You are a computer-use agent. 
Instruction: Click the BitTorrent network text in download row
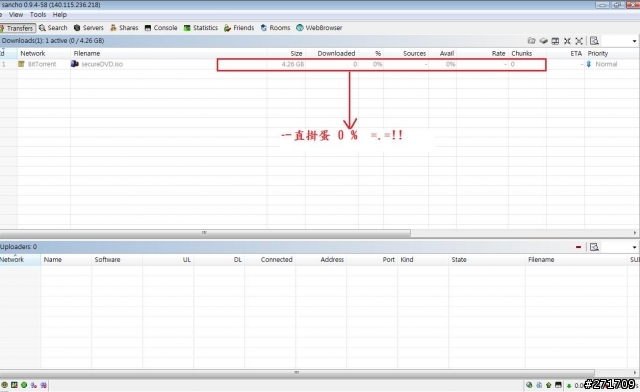(42, 64)
